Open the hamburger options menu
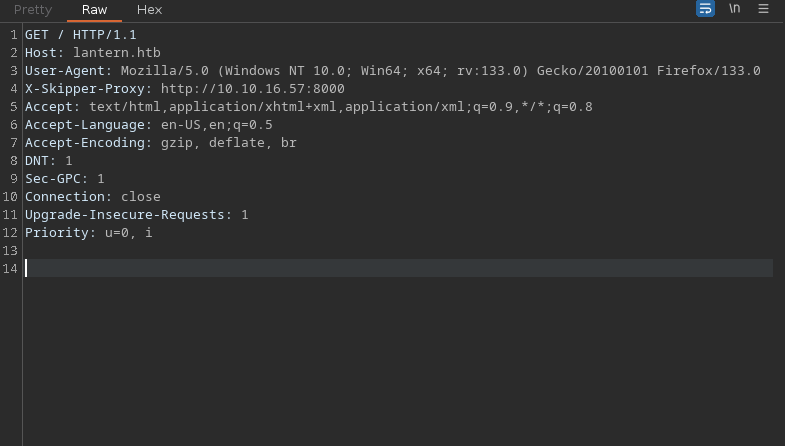The width and height of the screenshot is (785, 446). (x=763, y=9)
